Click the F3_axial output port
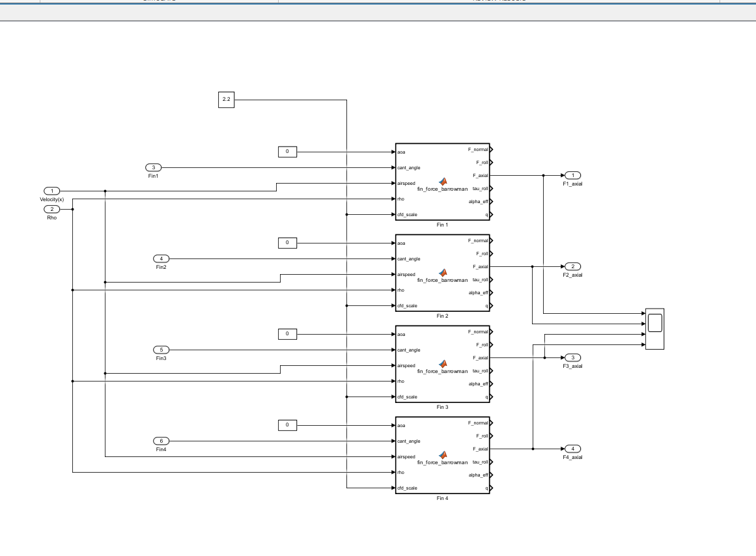Image resolution: width=756 pixels, height=556 pixels. [x=573, y=358]
